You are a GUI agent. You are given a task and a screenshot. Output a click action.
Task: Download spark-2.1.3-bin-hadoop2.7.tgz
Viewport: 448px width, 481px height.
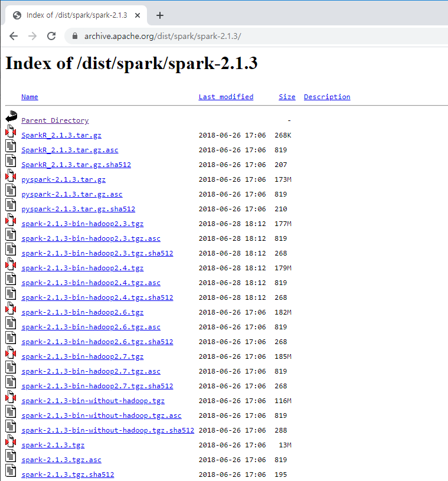(x=83, y=356)
